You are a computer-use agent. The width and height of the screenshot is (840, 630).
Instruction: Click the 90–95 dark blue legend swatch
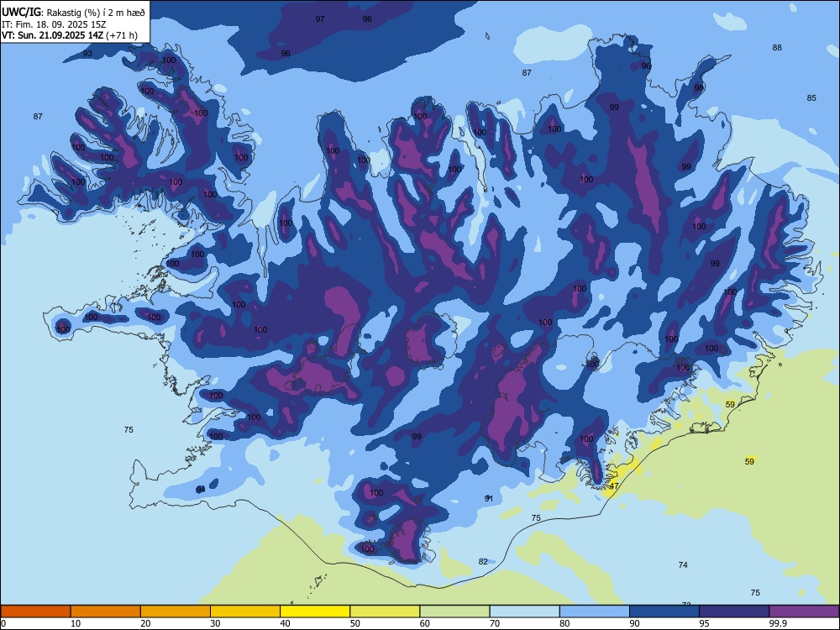(664, 612)
